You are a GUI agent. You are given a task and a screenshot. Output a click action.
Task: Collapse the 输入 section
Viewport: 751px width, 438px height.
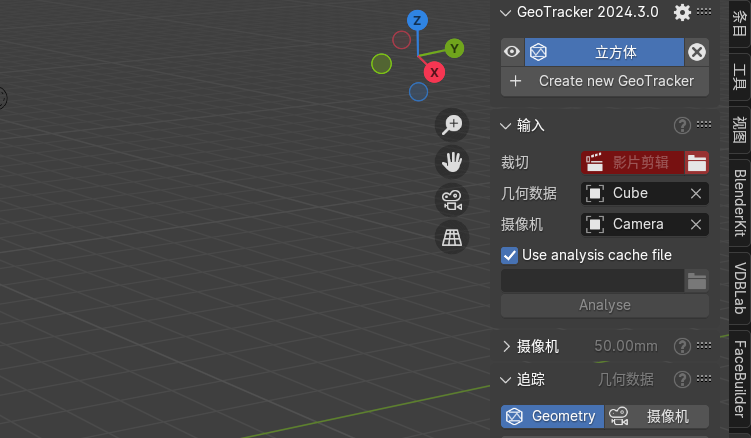pyautogui.click(x=505, y=126)
